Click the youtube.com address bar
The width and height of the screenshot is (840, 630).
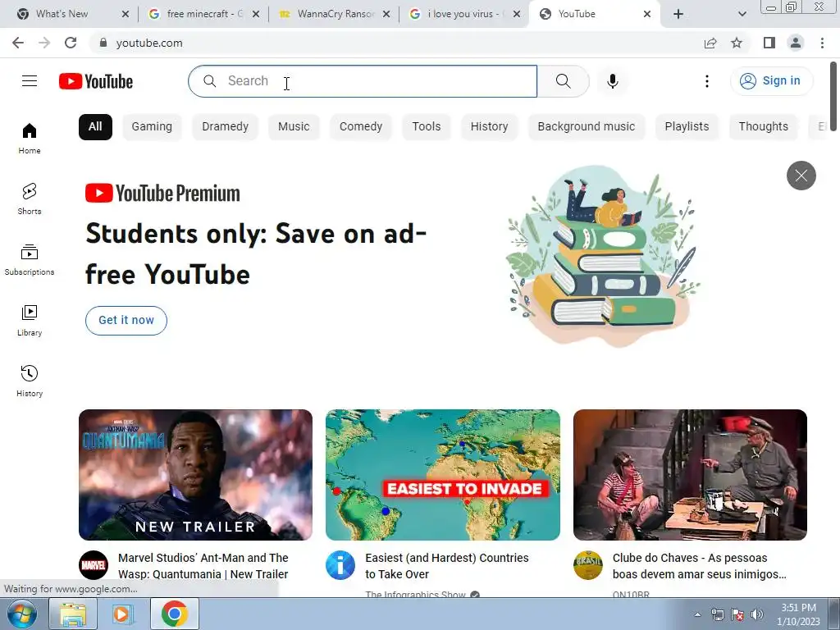point(396,43)
